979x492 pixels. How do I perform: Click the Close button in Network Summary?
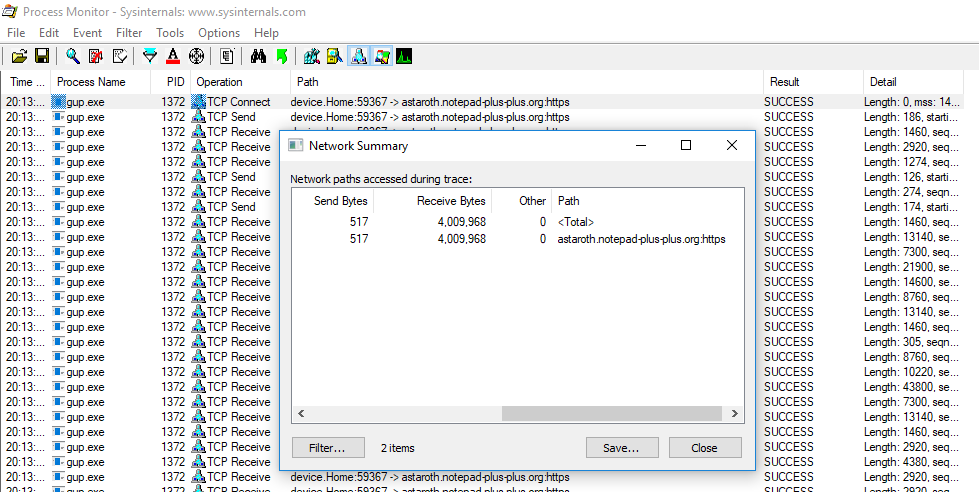click(x=705, y=448)
